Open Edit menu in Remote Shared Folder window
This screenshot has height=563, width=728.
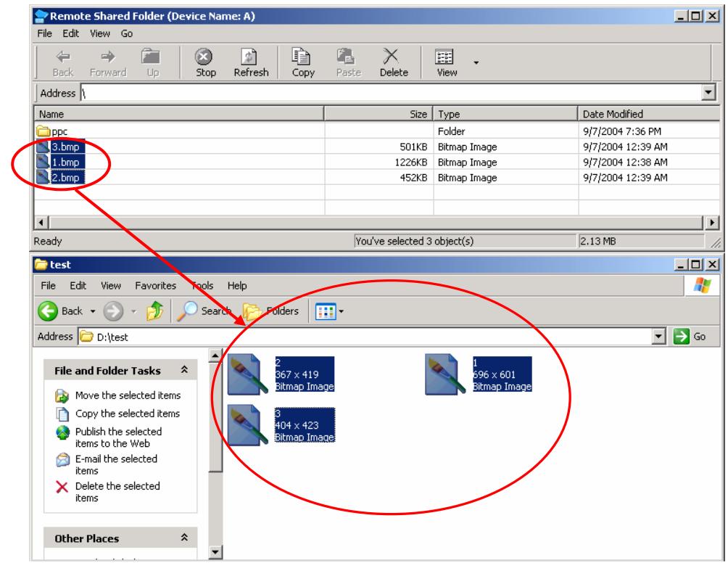70,33
